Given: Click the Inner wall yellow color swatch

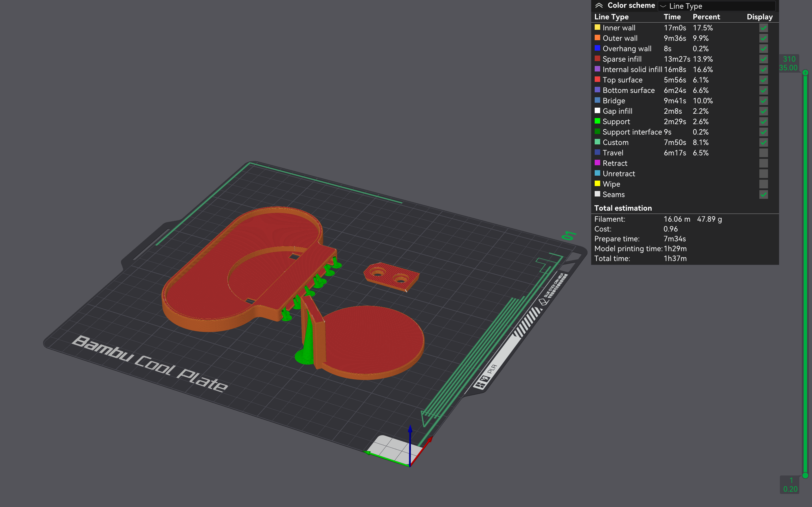Looking at the screenshot, I should pyautogui.click(x=597, y=27).
